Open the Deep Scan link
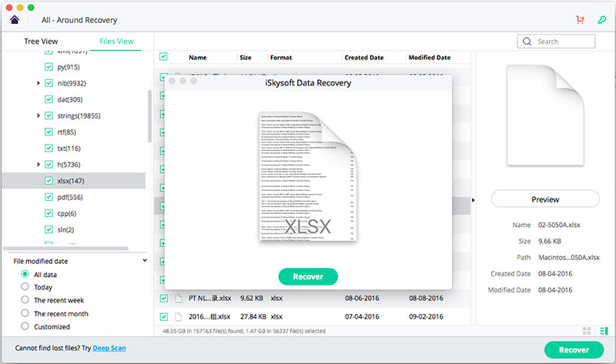616x364 pixels. [109, 348]
